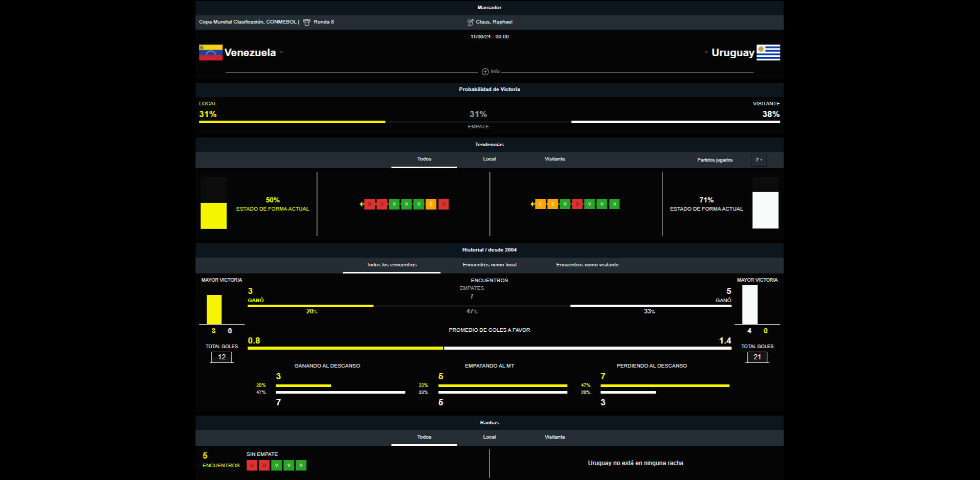Image resolution: width=980 pixels, height=480 pixels.
Task: Click the jersey icon beside Ronda 8
Action: 307,22
